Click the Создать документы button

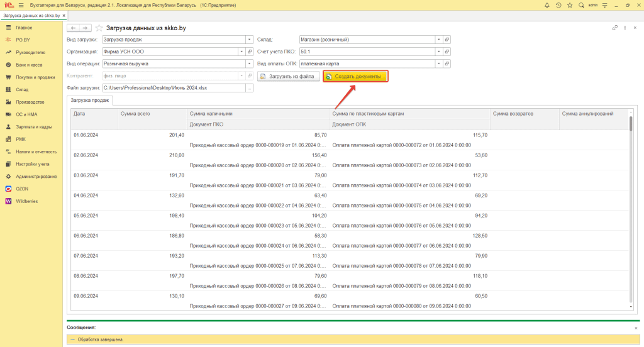coord(355,76)
